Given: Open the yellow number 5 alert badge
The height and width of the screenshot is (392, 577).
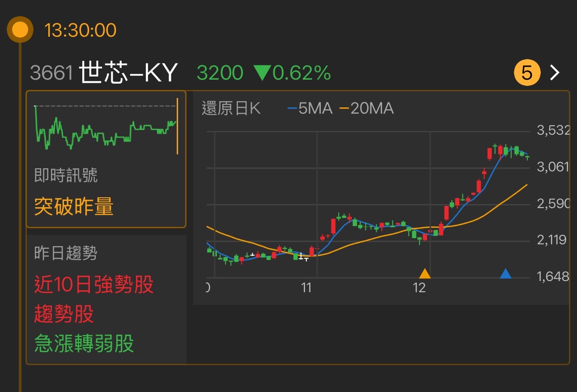Looking at the screenshot, I should point(526,72).
